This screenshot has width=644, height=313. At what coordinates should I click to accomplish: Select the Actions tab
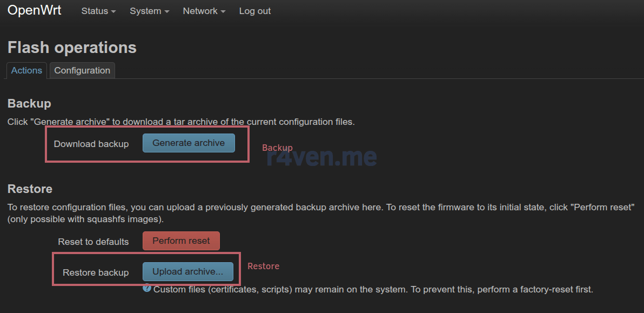(26, 70)
